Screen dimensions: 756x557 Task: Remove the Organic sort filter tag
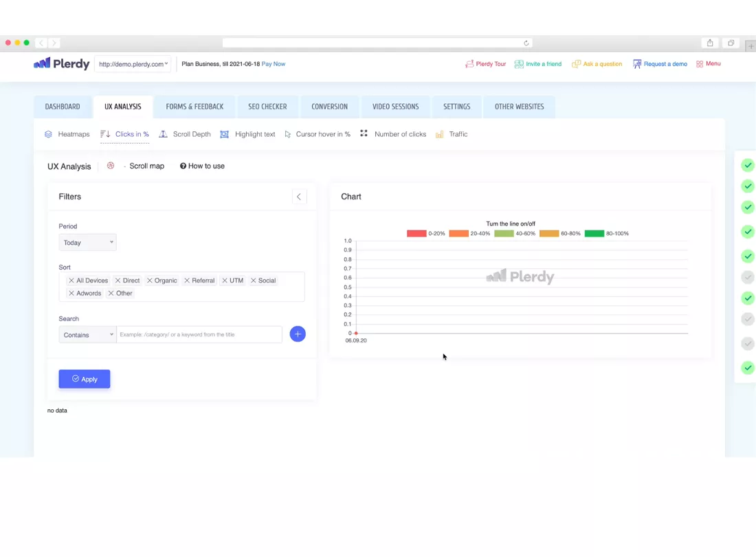[150, 281]
